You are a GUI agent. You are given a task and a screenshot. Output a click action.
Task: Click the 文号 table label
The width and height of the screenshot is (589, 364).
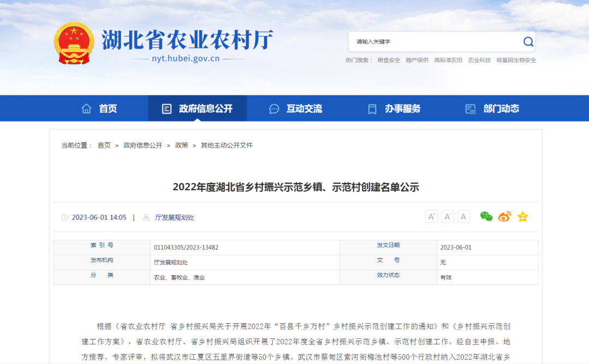click(388, 260)
